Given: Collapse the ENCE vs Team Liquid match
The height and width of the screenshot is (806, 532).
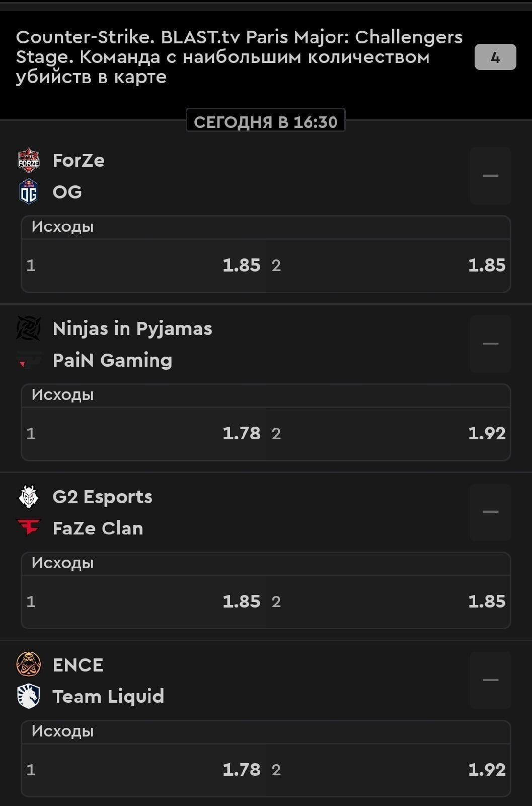Looking at the screenshot, I should pyautogui.click(x=490, y=680).
